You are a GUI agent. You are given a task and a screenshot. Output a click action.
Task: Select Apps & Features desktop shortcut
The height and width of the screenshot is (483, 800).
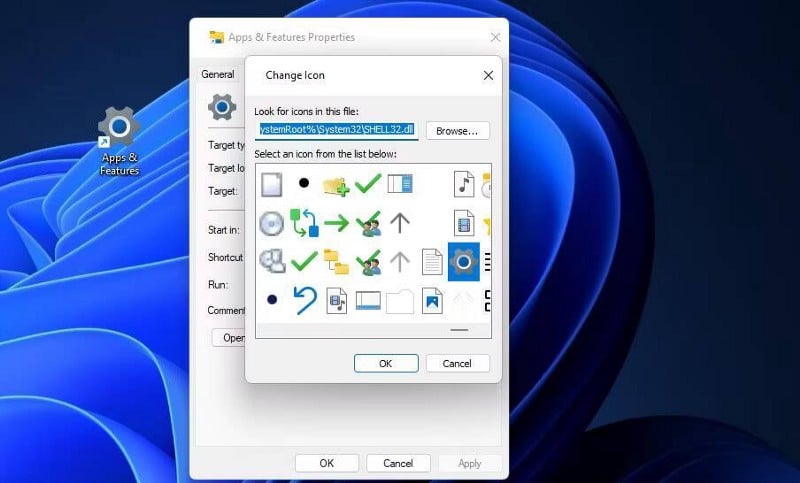[119, 141]
